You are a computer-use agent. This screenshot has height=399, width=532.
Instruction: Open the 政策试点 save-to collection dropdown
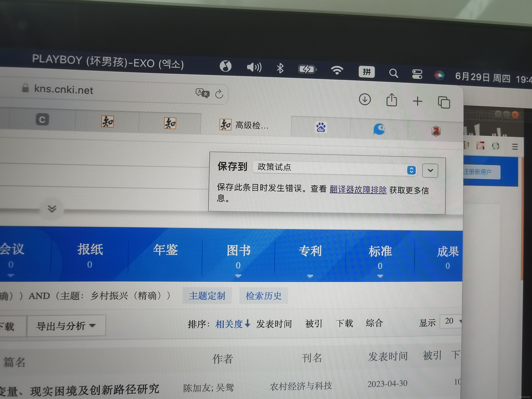click(335, 168)
